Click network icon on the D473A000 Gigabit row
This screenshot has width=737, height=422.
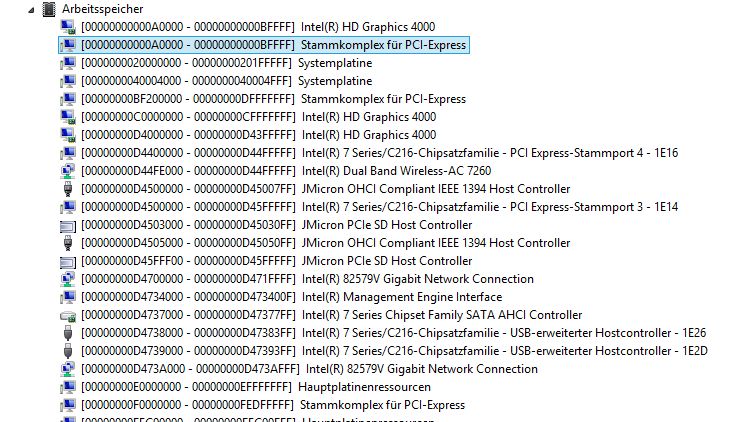coord(68,369)
